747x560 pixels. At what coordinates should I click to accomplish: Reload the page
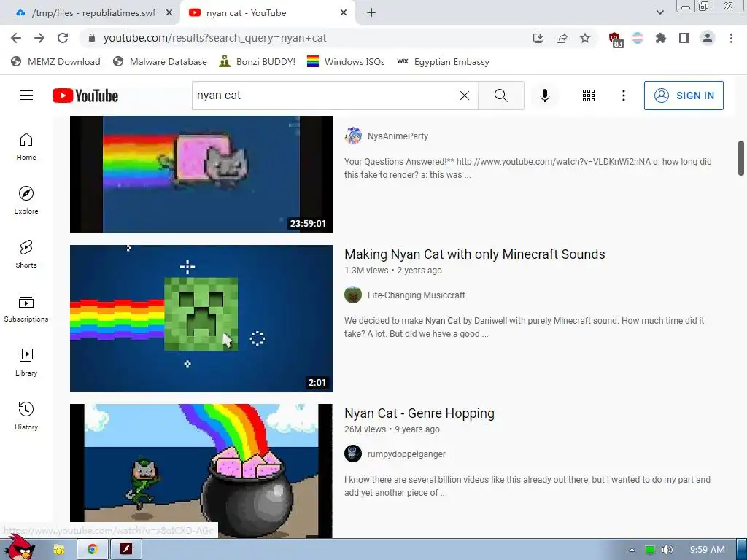tap(63, 38)
